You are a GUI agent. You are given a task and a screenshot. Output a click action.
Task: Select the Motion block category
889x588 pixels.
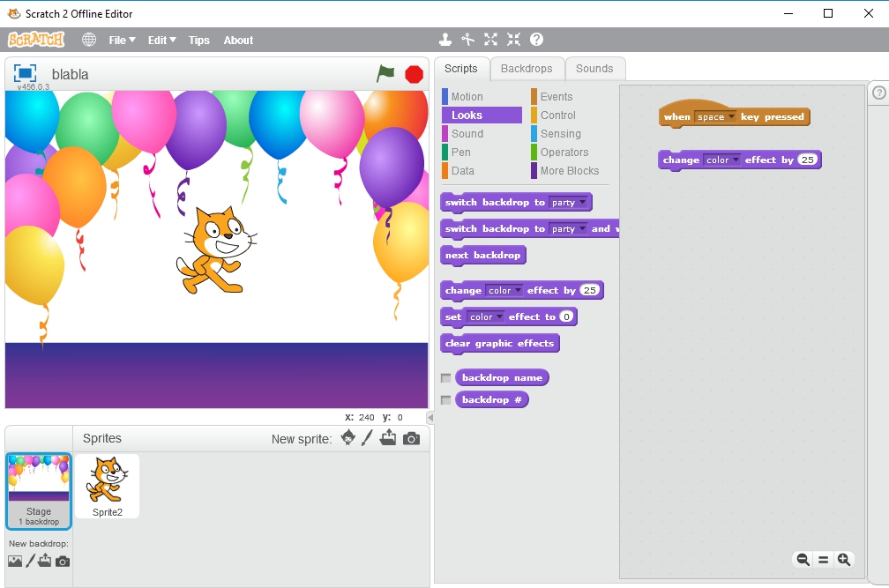point(482,97)
